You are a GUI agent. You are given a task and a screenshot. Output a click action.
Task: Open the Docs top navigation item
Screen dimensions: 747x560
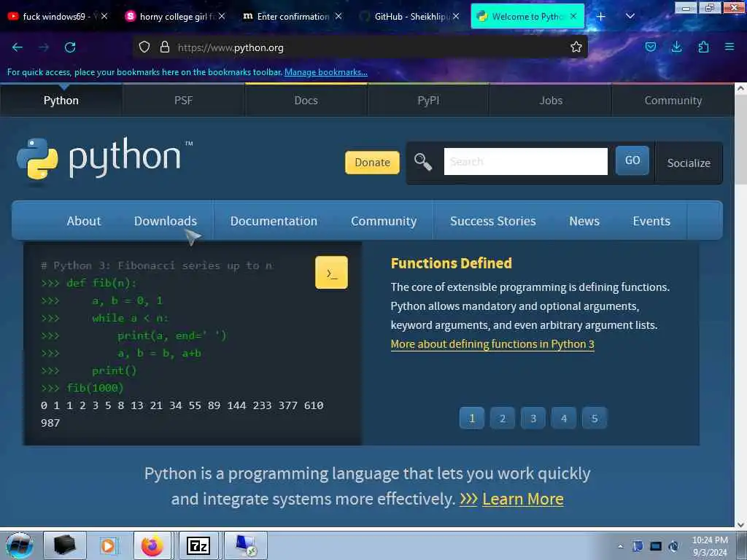306,101
